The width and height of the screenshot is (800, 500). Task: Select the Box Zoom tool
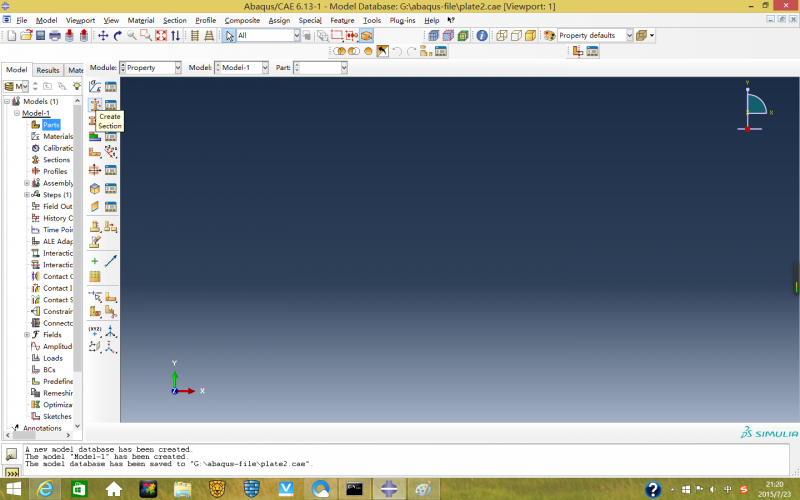146,35
